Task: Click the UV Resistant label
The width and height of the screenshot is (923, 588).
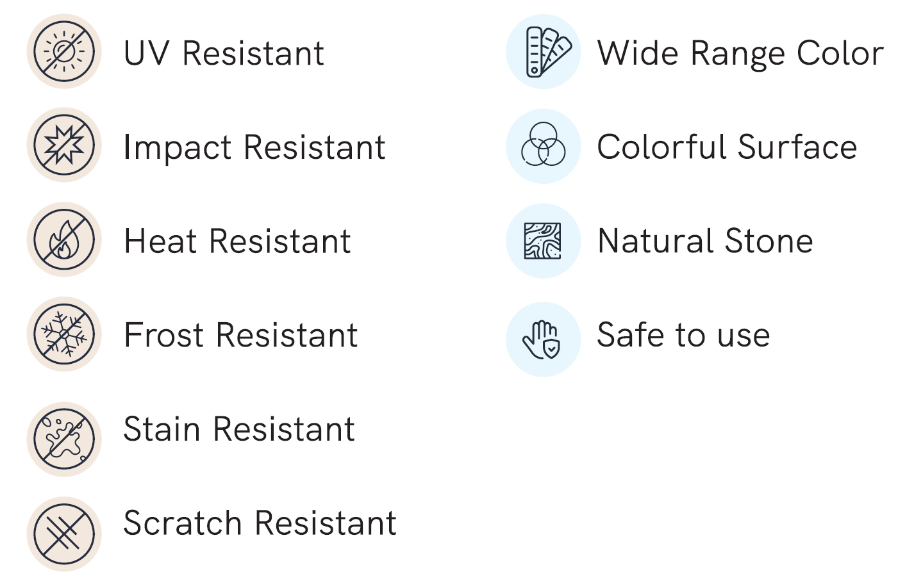Action: click(224, 53)
